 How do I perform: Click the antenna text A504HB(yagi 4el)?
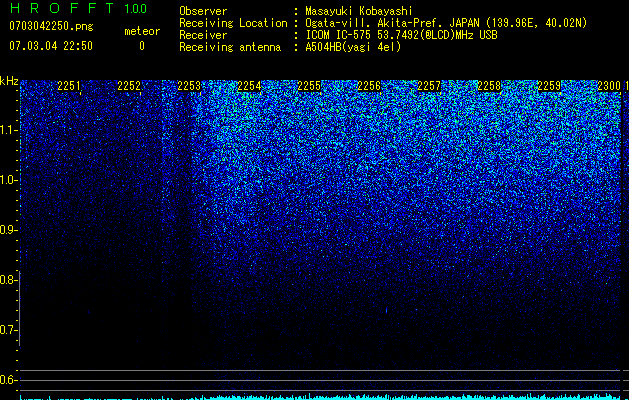tap(353, 47)
